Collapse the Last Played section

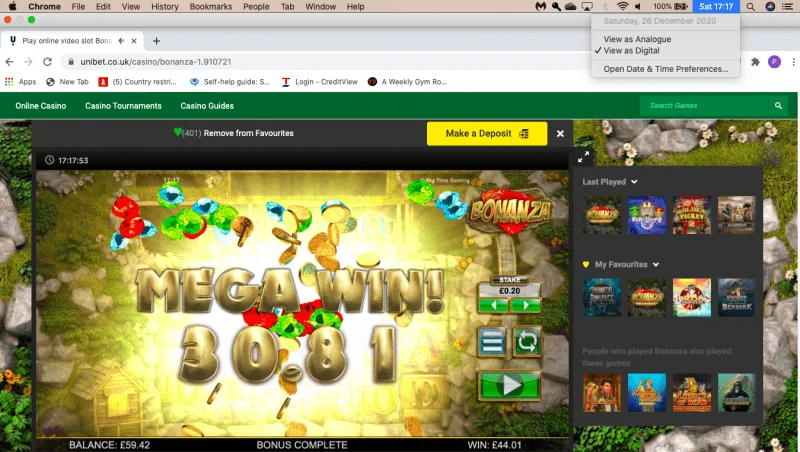pos(634,182)
